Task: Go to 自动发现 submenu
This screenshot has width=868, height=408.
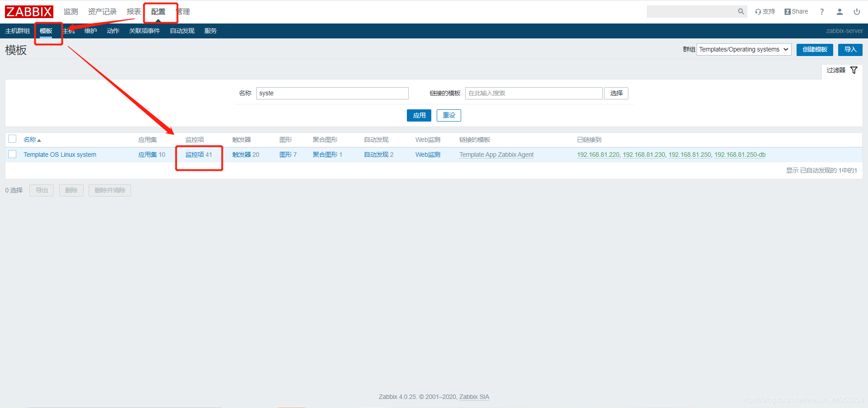Action: pyautogui.click(x=182, y=31)
